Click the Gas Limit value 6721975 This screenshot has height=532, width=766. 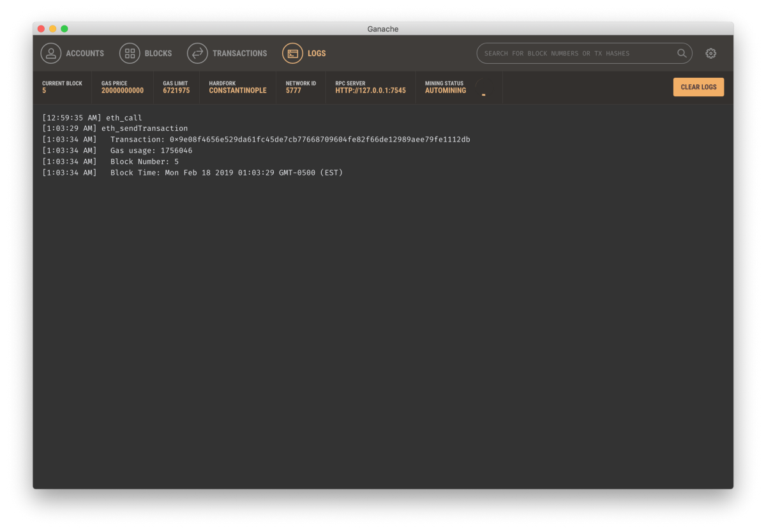(176, 91)
